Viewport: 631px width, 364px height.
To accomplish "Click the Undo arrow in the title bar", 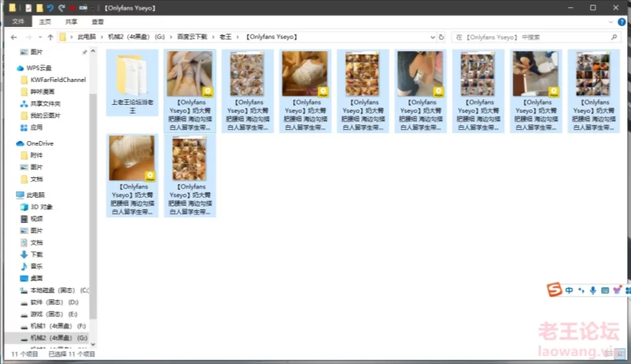I will pyautogui.click(x=50, y=8).
